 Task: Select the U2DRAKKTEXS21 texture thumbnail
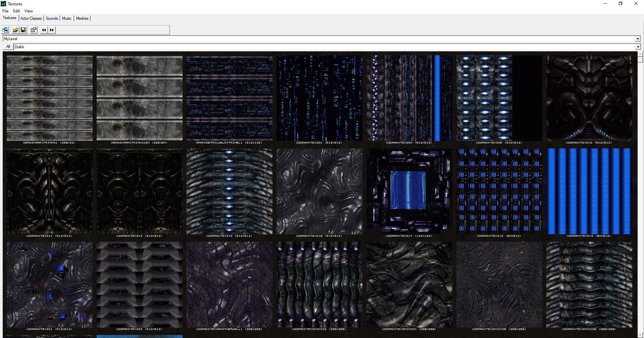pyautogui.click(x=50, y=285)
